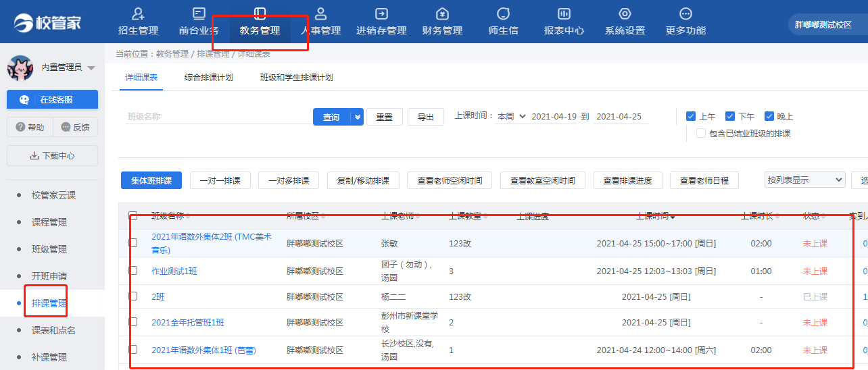Open the 财务管理 module icon

(442, 14)
